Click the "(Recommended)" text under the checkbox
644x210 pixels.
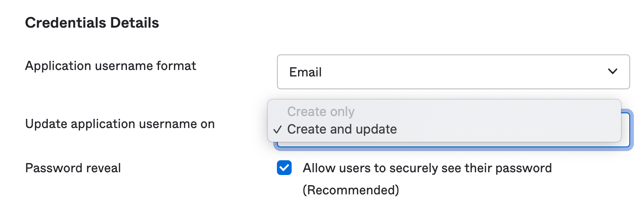point(351,190)
